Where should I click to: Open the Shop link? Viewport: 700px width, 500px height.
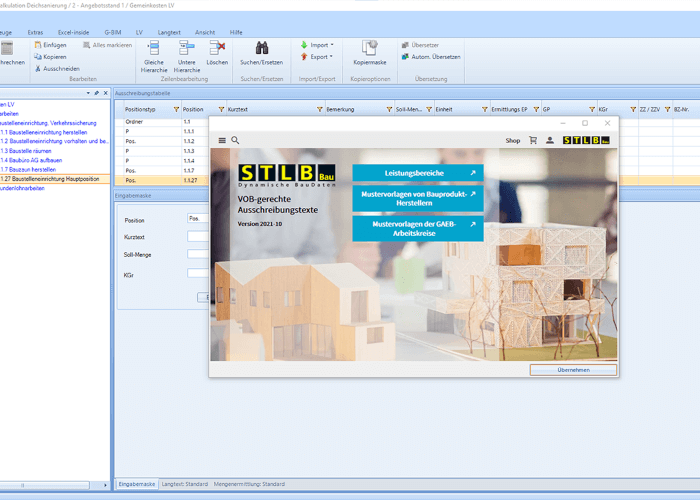click(512, 141)
